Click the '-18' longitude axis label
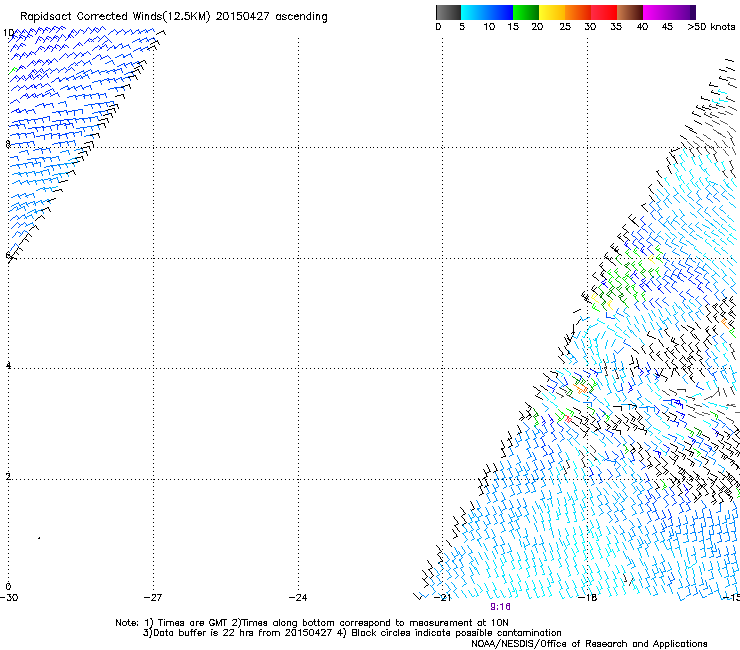Screen dimensions: 740x650 click(588, 598)
